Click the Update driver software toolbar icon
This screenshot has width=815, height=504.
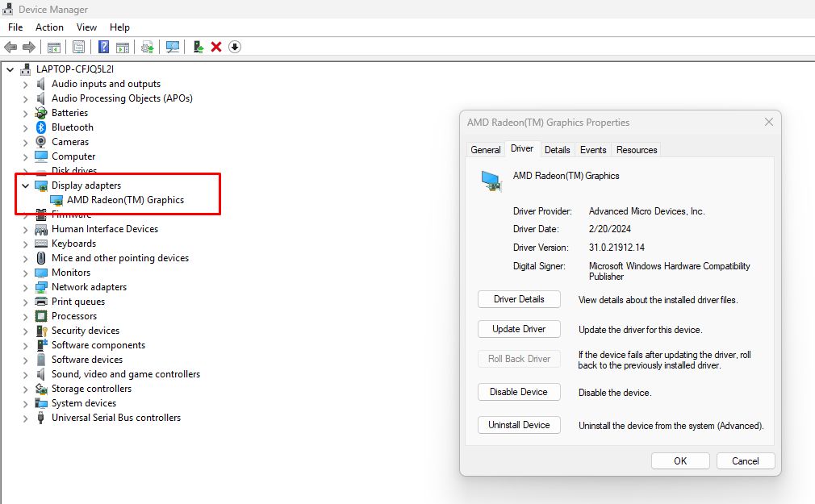click(x=198, y=47)
